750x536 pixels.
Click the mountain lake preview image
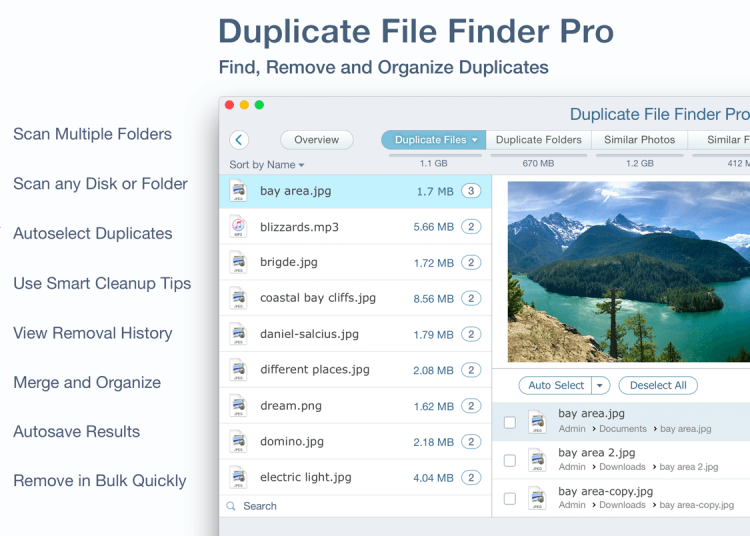click(628, 271)
